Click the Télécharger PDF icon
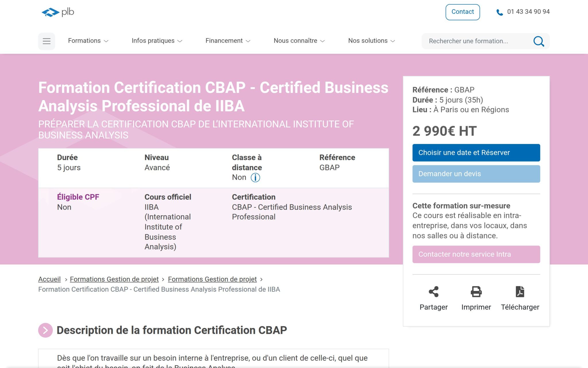The width and height of the screenshot is (588, 368). click(x=520, y=292)
